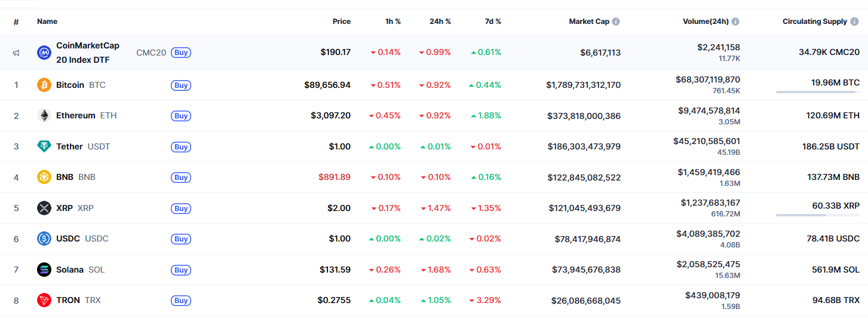This screenshot has width=868, height=321.
Task: Sort by Name column header
Action: [47, 22]
